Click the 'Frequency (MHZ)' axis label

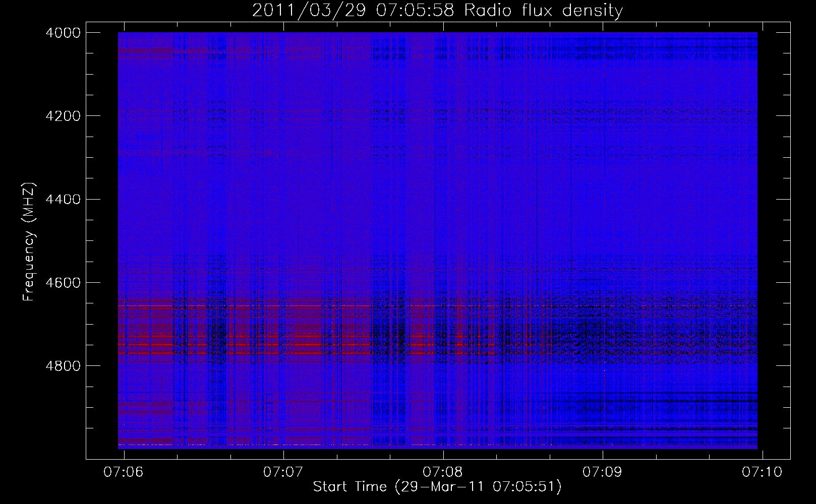[x=29, y=241]
